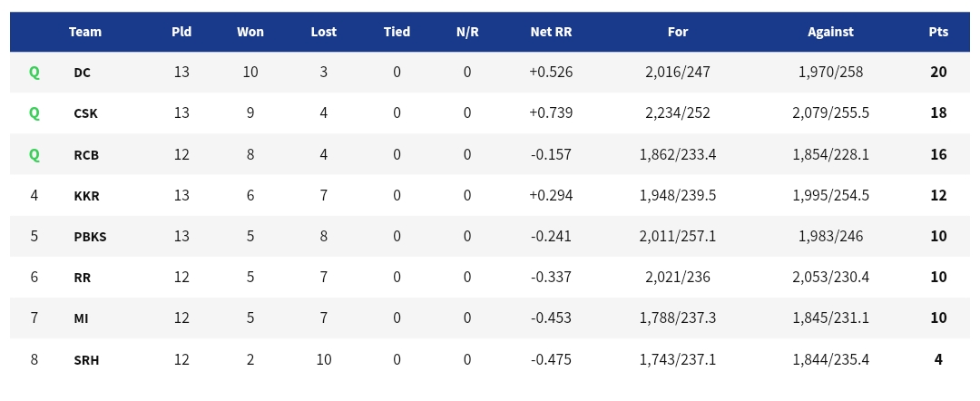
Task: Click the For column header
Action: click(678, 32)
